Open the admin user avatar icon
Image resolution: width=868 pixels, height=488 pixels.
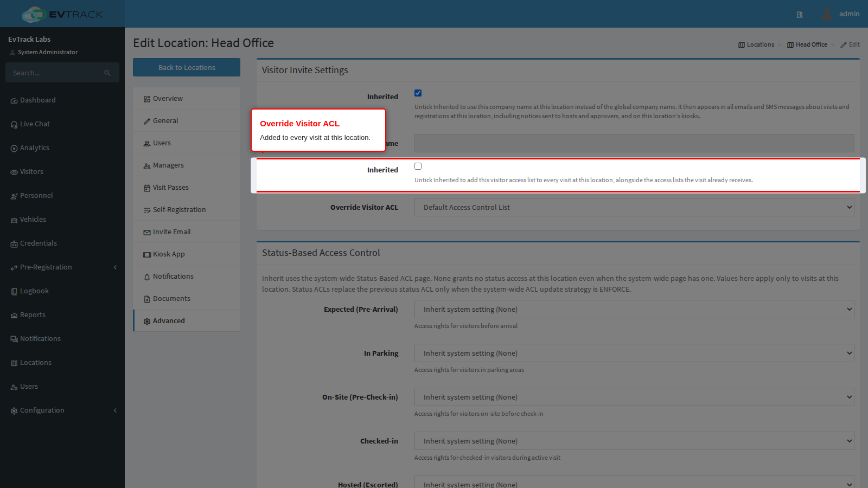(x=827, y=14)
